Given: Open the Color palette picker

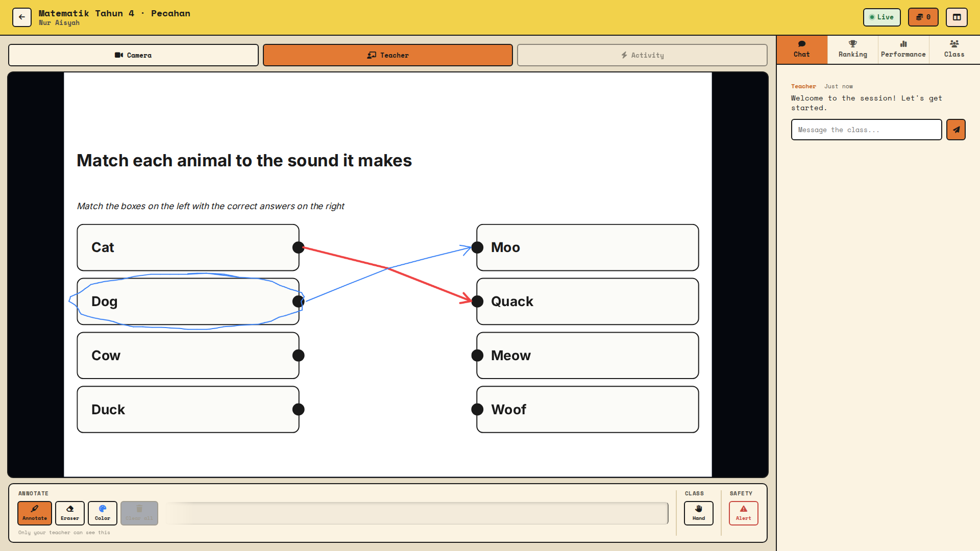Looking at the screenshot, I should click(103, 513).
